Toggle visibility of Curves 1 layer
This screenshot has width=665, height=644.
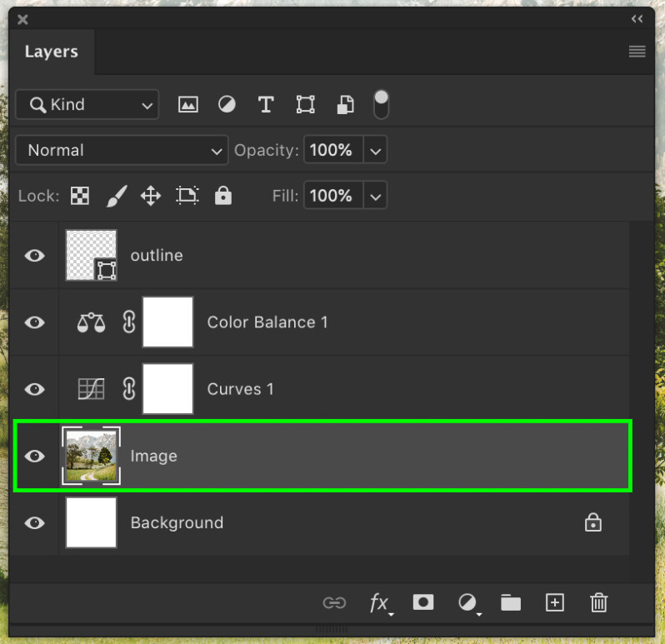pyautogui.click(x=34, y=389)
